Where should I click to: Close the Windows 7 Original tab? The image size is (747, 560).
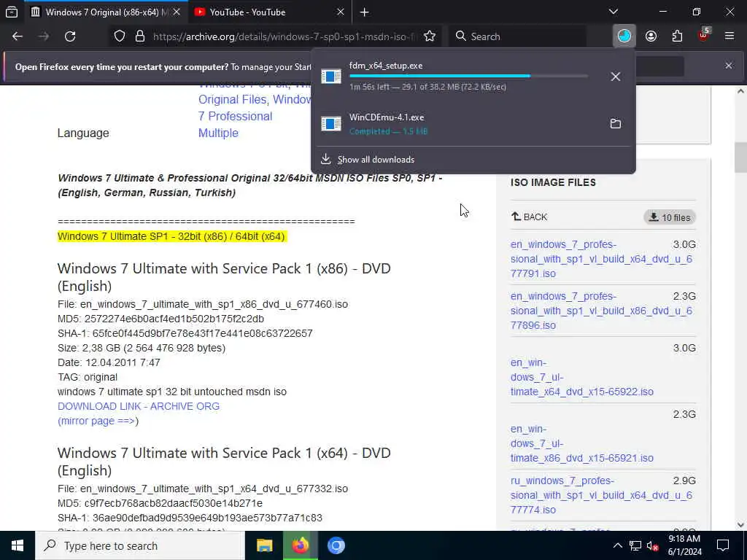pyautogui.click(x=177, y=12)
